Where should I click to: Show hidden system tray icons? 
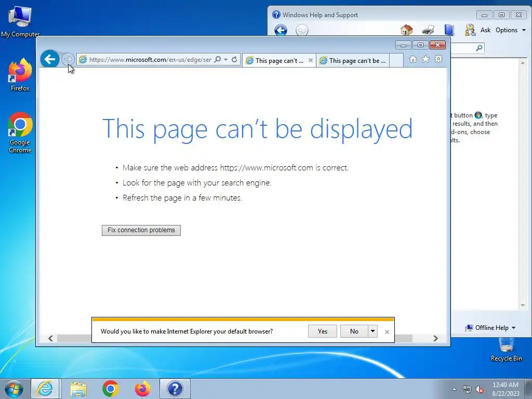click(x=454, y=389)
